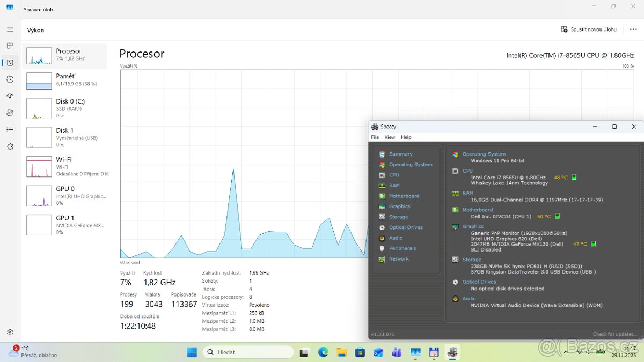This screenshot has width=644, height=362.
Task: Select the Paměť memory graph thumbnail
Action: pyautogui.click(x=39, y=81)
